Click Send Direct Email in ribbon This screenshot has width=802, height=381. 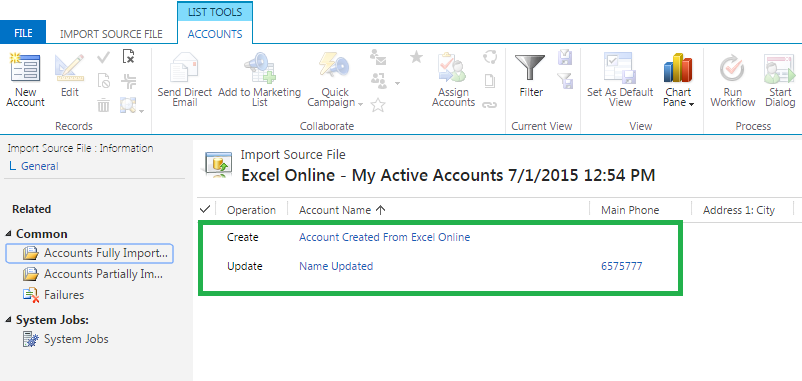coord(184,81)
